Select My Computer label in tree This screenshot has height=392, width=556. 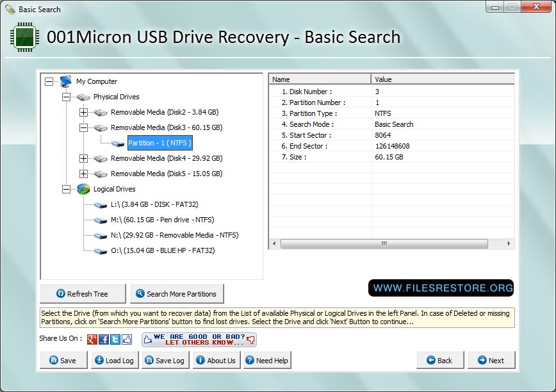pos(97,81)
